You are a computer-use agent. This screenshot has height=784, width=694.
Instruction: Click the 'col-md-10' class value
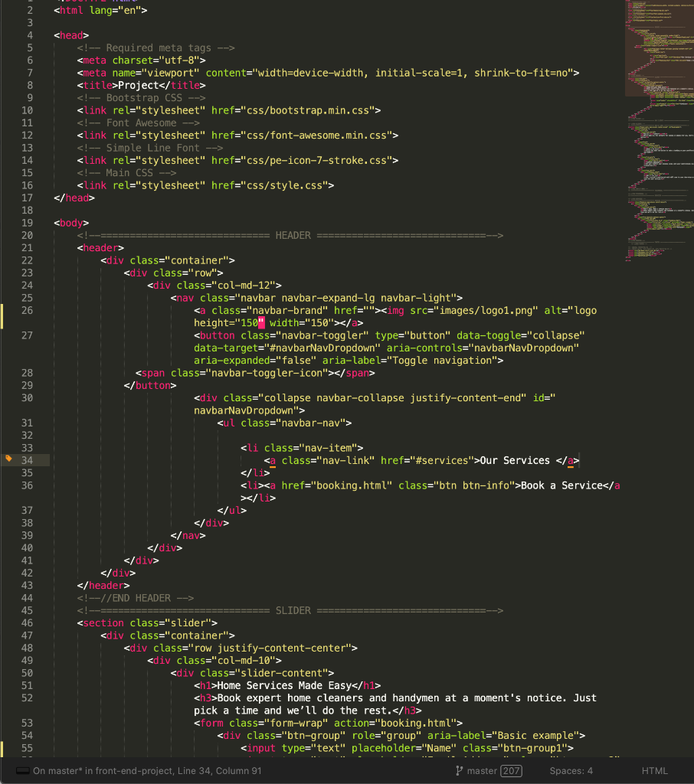click(243, 661)
